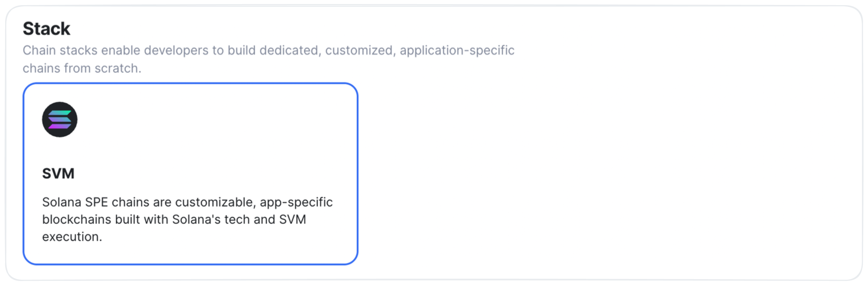Screen dimensions: 868x286
Task: Select the SVM stack card
Action: pyautogui.click(x=190, y=174)
